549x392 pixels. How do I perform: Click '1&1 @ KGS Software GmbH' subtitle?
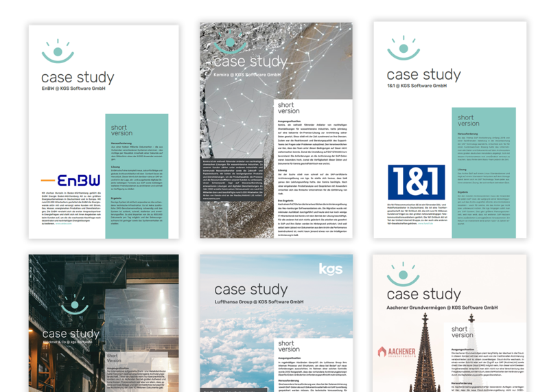pos(417,86)
